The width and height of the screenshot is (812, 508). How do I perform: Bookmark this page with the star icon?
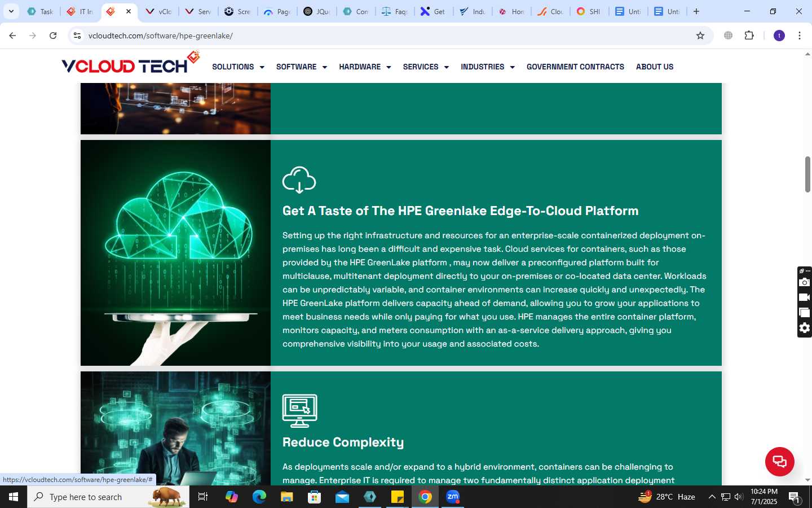click(x=700, y=36)
